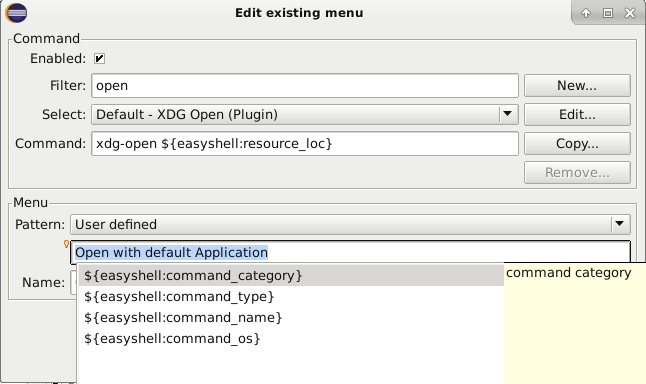Click the Select combo box showing XDG Open
The width and height of the screenshot is (646, 384).
tap(305, 114)
